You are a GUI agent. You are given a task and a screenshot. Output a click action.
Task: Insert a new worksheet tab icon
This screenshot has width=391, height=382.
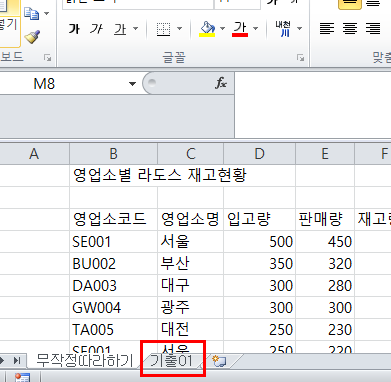tap(219, 361)
